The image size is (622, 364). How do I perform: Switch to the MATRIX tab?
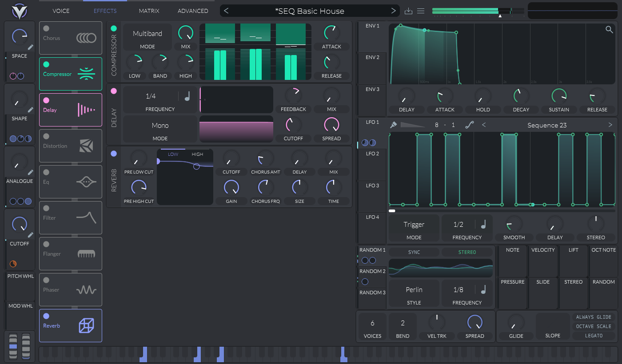click(x=149, y=11)
